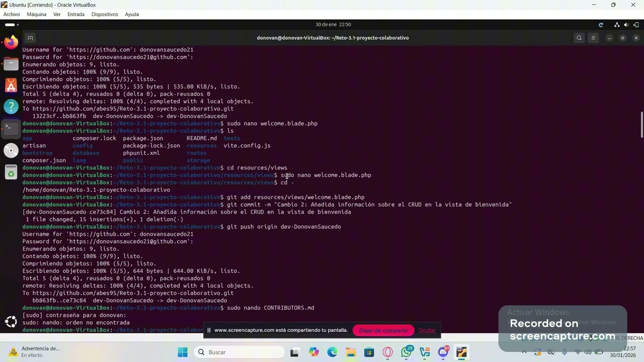Open the Entrada menu

(x=76, y=14)
